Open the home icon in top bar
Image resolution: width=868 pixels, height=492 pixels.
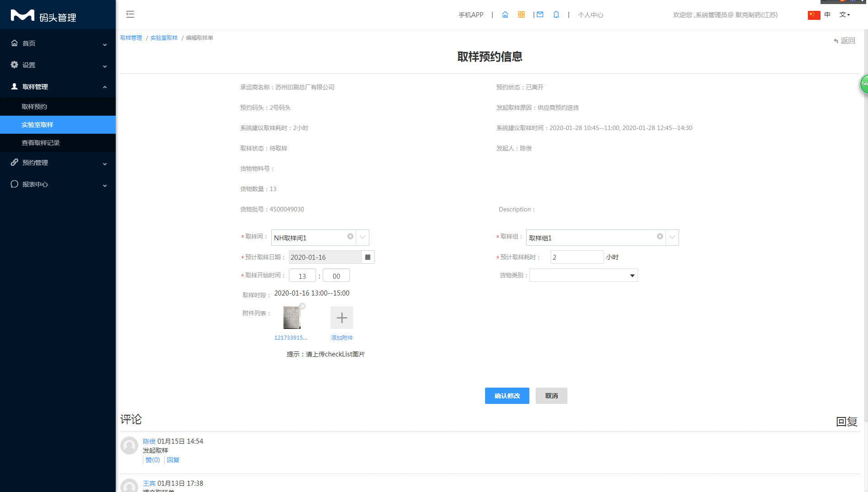tap(505, 14)
